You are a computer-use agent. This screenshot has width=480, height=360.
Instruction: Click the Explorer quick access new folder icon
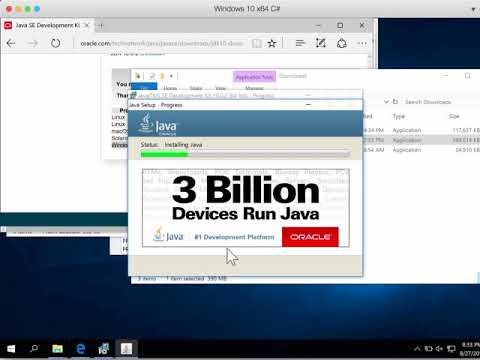tap(162, 76)
